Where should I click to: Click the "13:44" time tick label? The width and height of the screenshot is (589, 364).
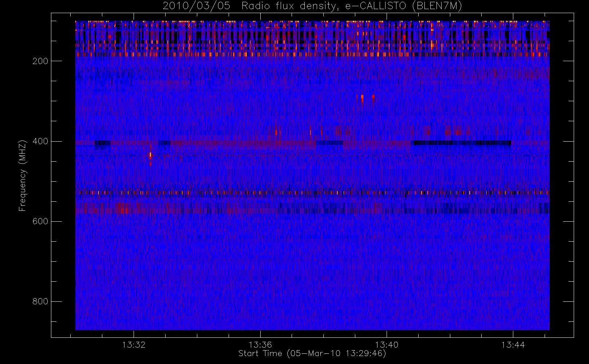[513, 345]
